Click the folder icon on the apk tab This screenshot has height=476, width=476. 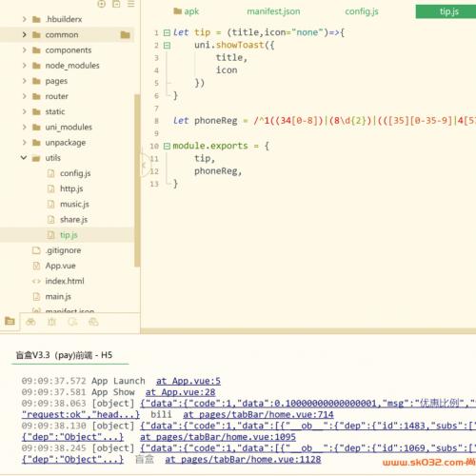click(x=177, y=11)
